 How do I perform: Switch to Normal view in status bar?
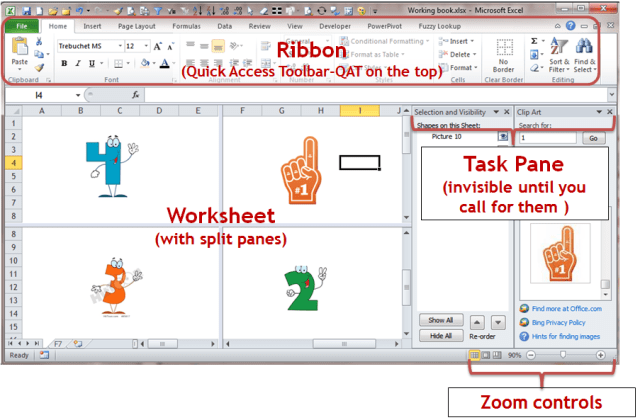[x=474, y=355]
